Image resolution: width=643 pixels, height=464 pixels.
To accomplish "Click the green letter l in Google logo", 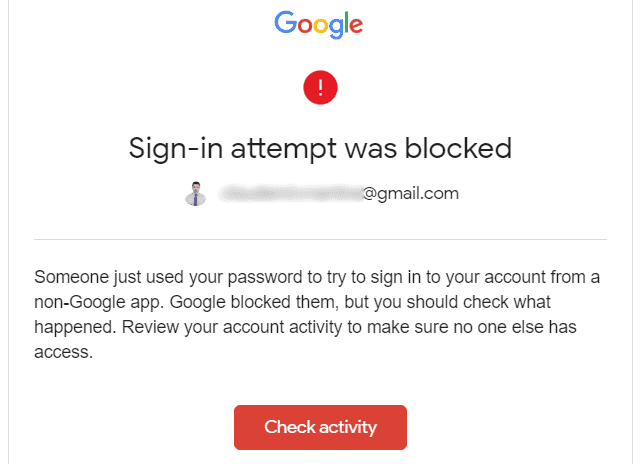I will point(347,24).
